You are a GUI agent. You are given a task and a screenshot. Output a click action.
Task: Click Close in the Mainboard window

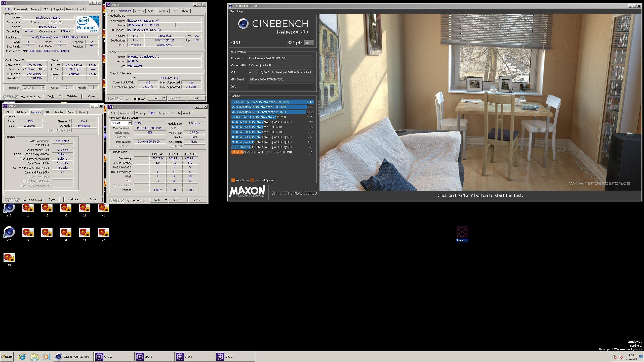click(x=196, y=98)
